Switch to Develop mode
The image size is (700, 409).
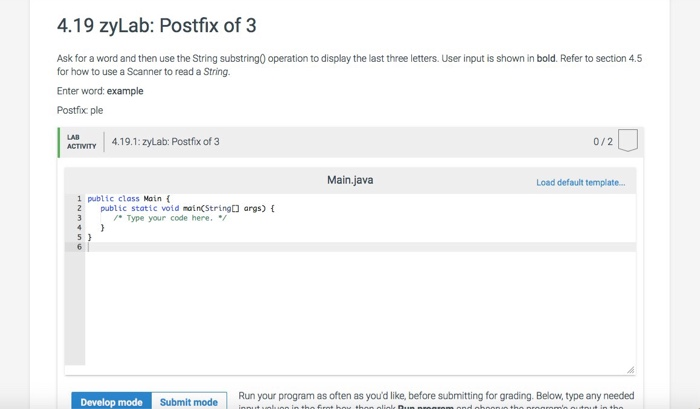tap(112, 401)
